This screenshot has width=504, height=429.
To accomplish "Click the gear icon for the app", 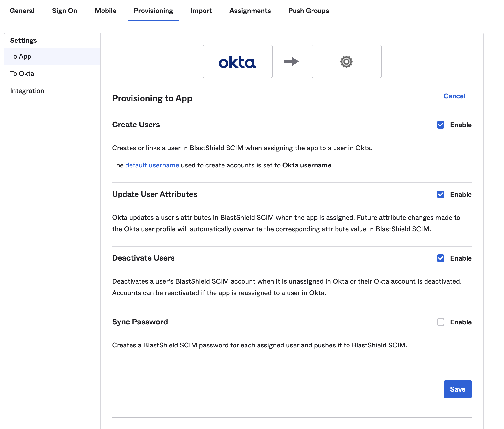I will [346, 61].
